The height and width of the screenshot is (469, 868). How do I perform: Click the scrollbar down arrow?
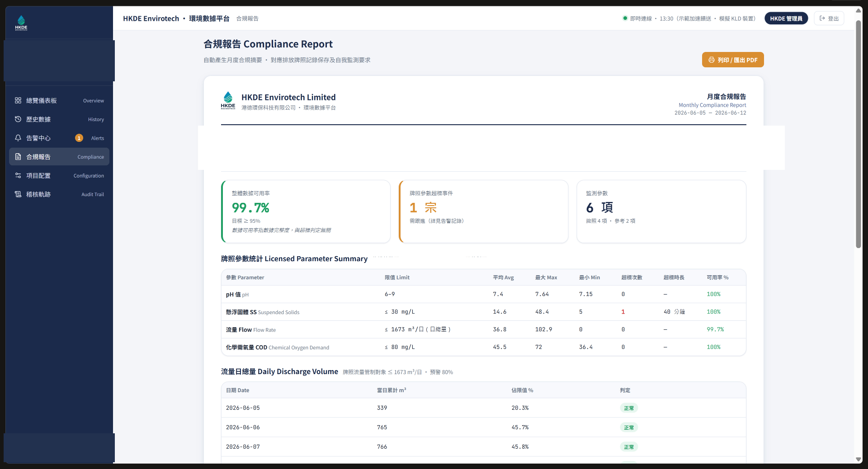tap(858, 459)
